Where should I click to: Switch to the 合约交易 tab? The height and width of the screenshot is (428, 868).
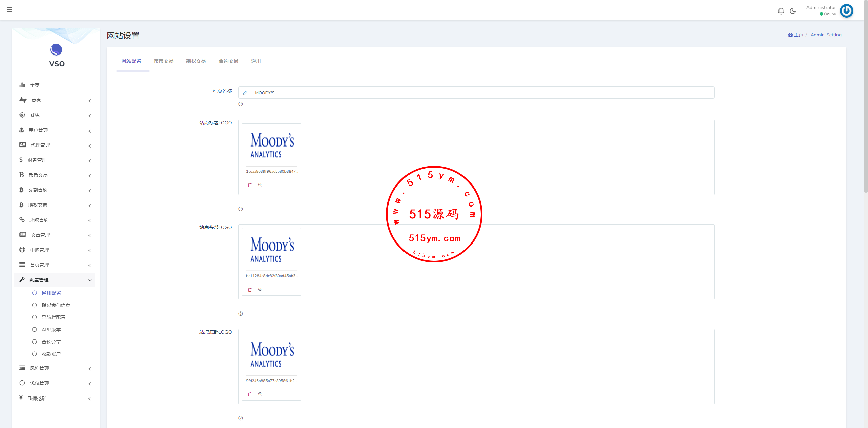(x=229, y=61)
